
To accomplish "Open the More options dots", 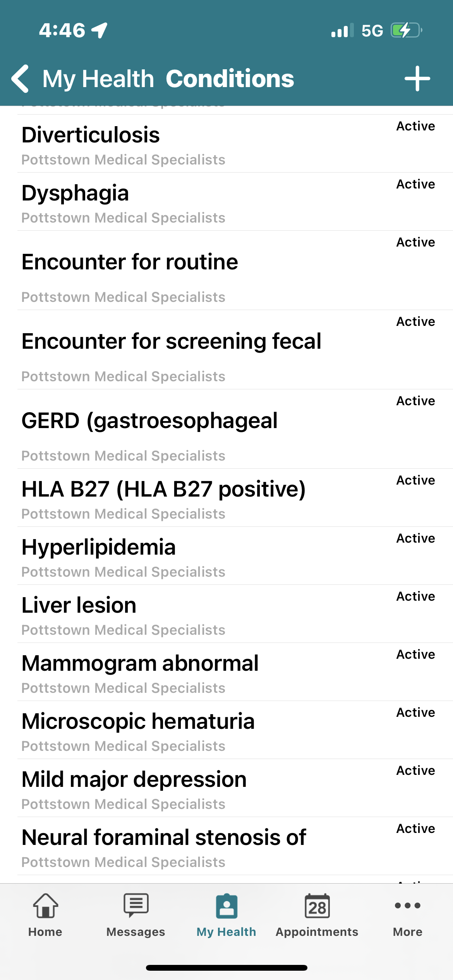I will coord(407,906).
